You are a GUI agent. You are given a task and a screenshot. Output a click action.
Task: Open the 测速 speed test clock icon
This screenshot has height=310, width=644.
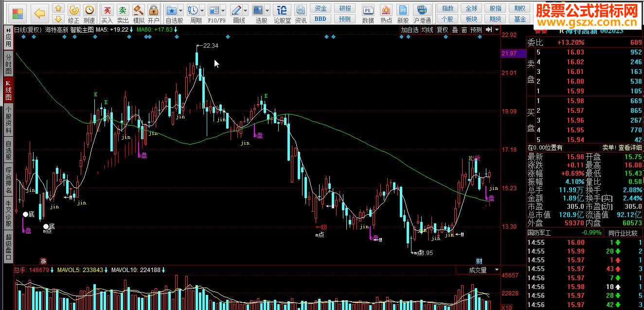pos(89,14)
